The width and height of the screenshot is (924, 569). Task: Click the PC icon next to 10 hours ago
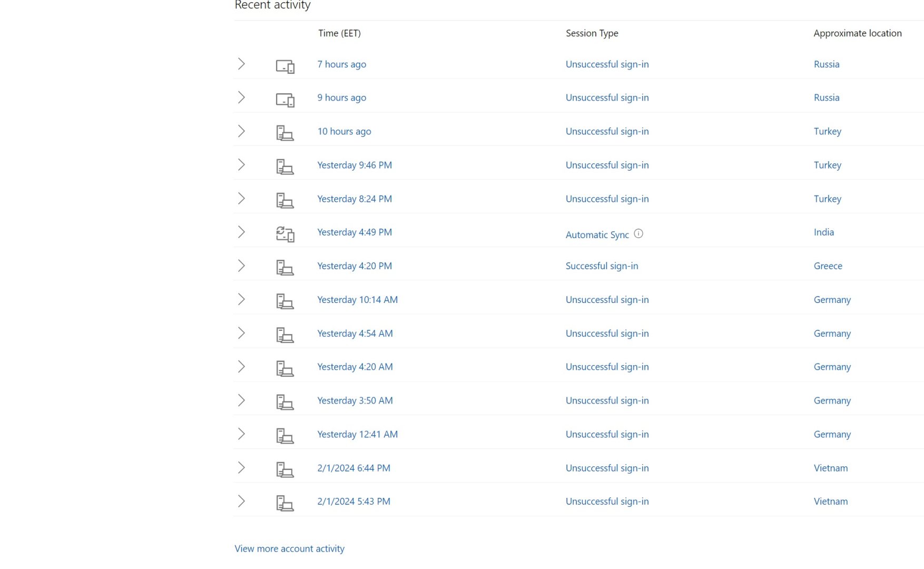(x=285, y=133)
